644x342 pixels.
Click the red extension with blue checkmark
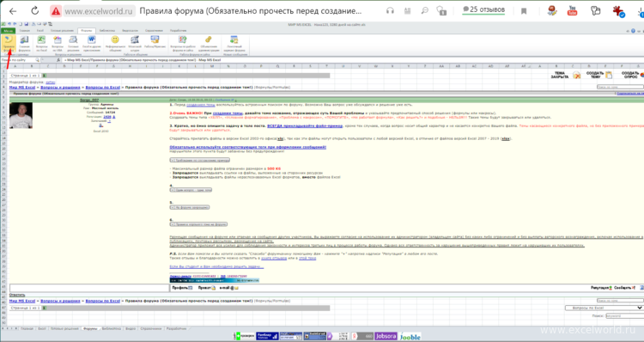click(x=618, y=11)
